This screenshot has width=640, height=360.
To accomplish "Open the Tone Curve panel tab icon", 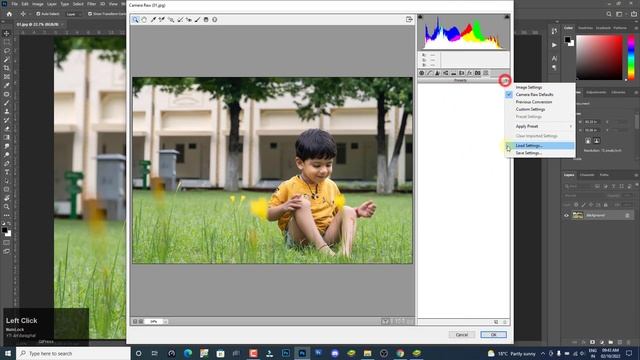I will (429, 73).
